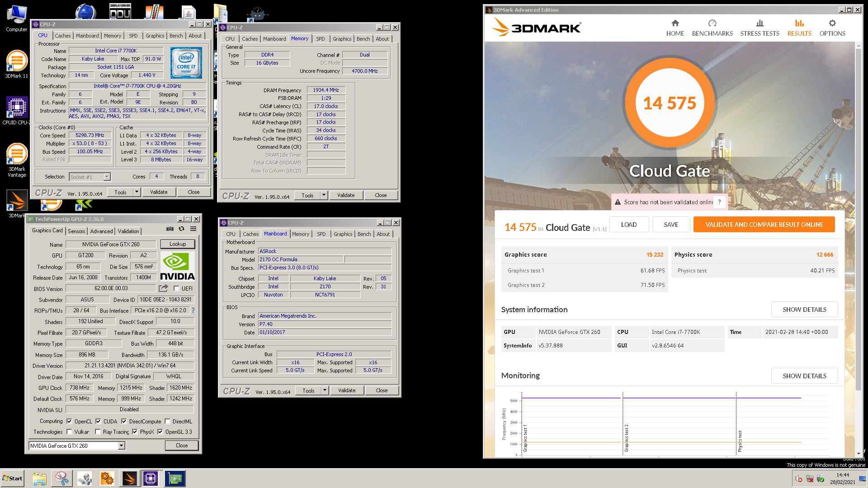Open 3DMark BENCHMARKS section

click(712, 28)
